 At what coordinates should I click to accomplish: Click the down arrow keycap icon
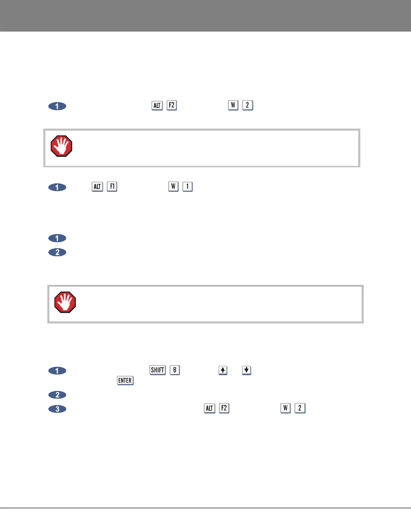pyautogui.click(x=246, y=370)
